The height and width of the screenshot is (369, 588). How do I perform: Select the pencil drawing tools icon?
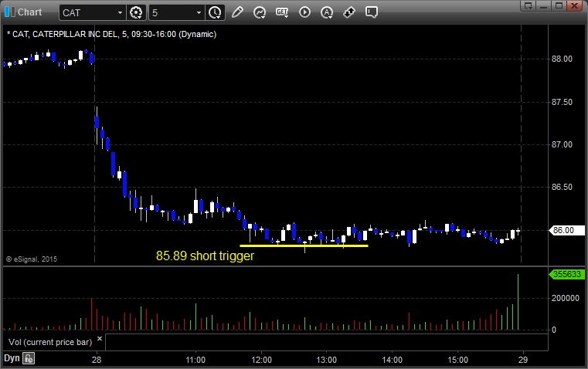click(x=237, y=12)
